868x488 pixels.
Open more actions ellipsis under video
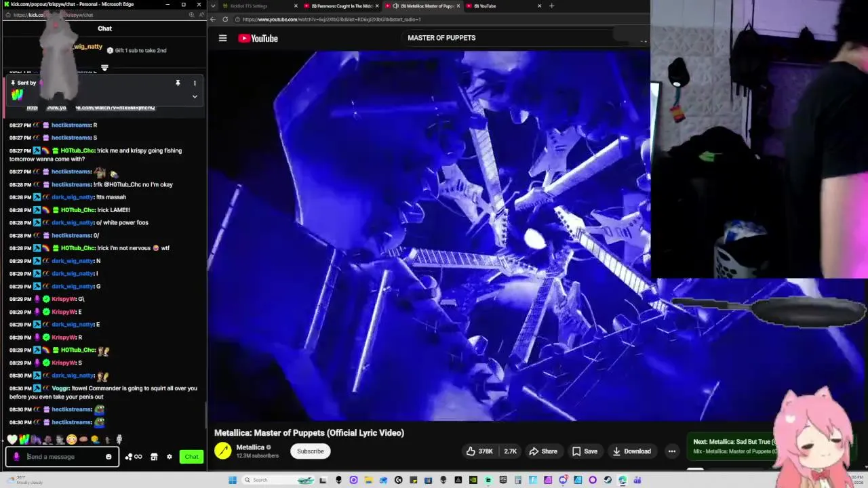point(671,451)
